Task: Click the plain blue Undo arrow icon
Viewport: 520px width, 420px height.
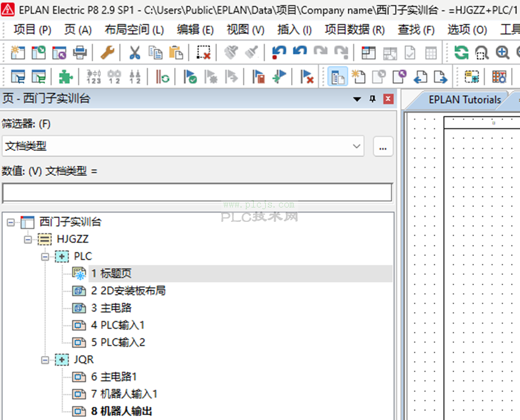Action: click(x=300, y=52)
